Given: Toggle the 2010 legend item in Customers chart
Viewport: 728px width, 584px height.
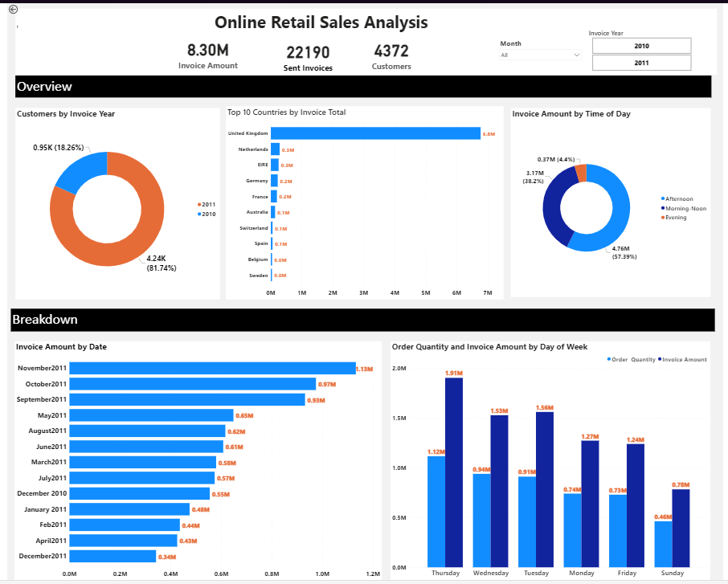Looking at the screenshot, I should pos(207,214).
